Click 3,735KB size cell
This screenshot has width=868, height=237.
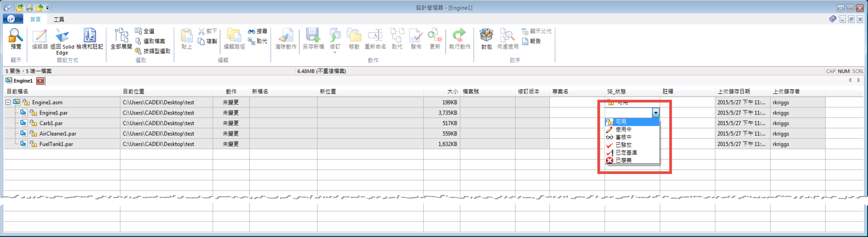[x=442, y=113]
